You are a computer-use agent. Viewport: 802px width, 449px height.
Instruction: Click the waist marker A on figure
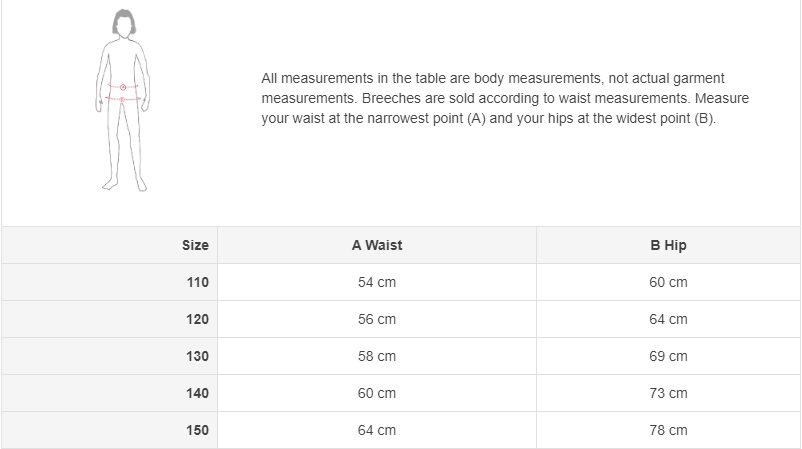point(123,87)
